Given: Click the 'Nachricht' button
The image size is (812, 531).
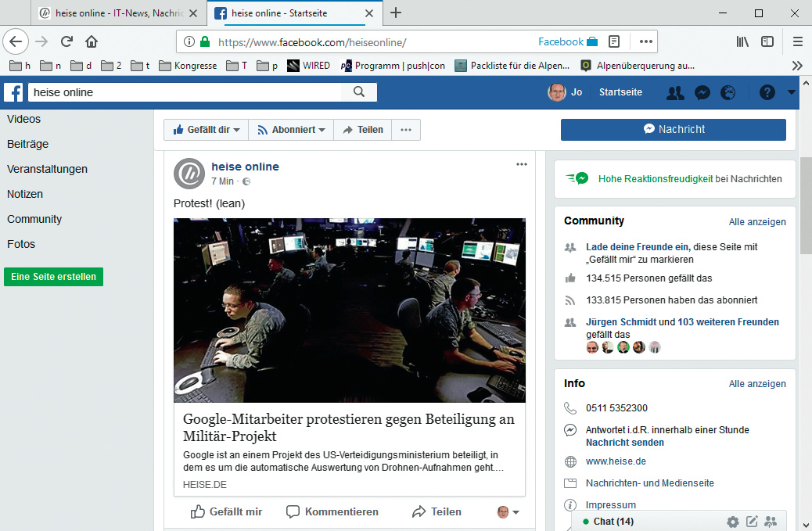Looking at the screenshot, I should 673,130.
